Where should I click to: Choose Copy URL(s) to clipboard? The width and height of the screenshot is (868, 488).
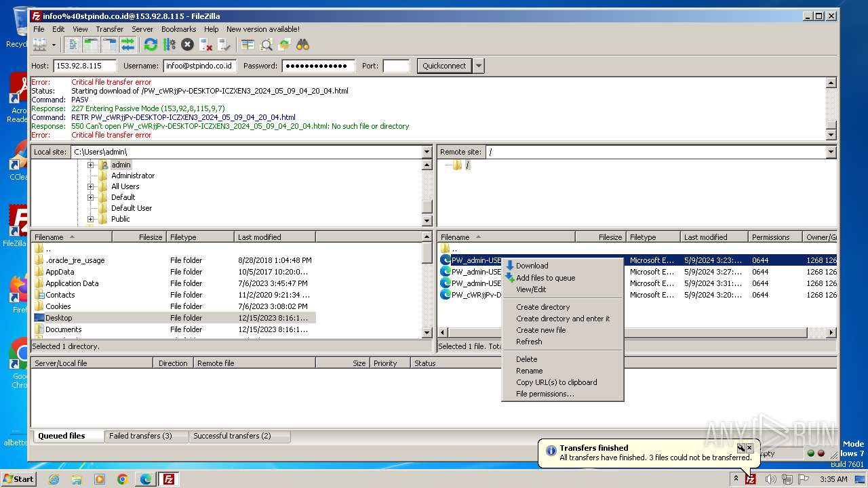click(x=562, y=382)
